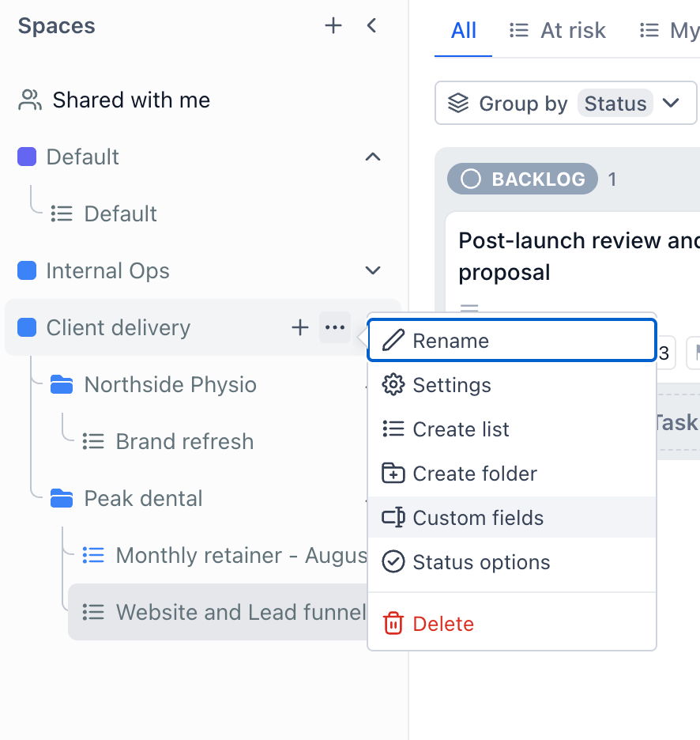Screen dimensions: 700x740
Task: Switch to the All tab
Action: point(463,31)
